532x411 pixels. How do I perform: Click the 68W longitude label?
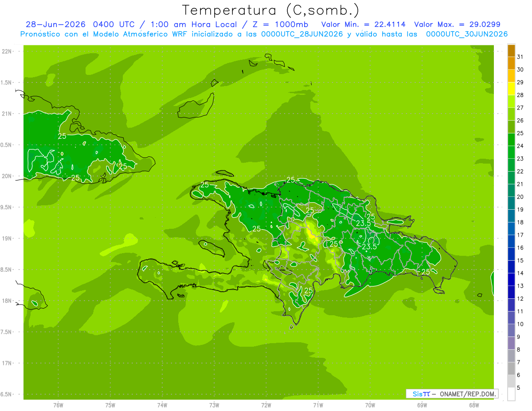point(474,405)
